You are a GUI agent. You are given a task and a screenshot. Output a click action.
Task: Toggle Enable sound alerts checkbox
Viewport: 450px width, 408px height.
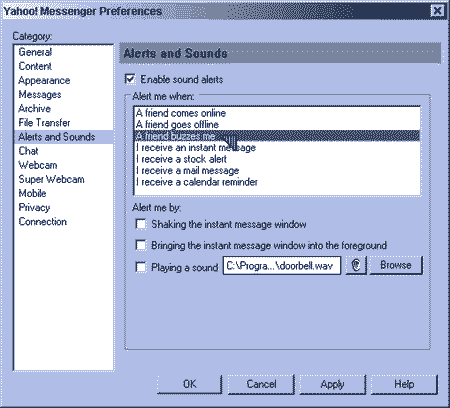pos(130,79)
